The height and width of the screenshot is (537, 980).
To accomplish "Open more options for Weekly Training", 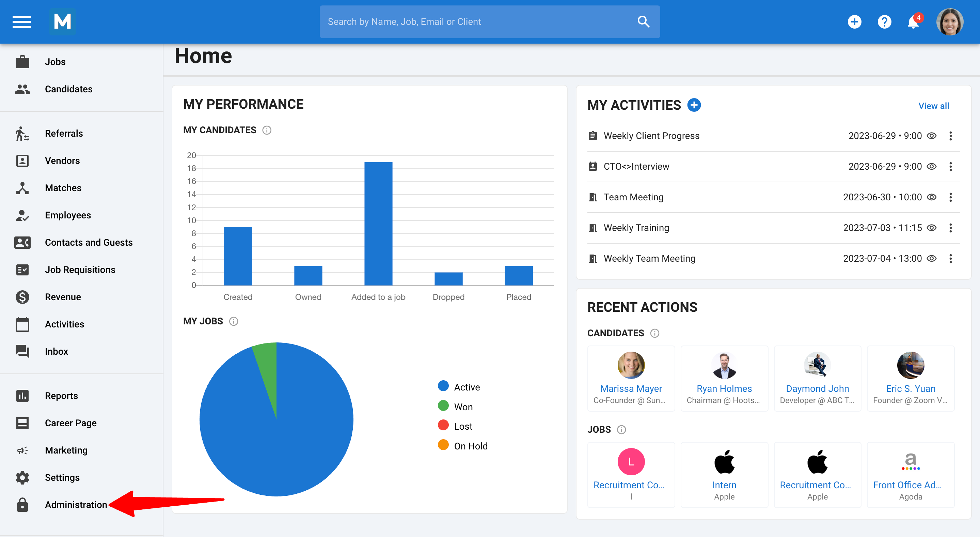I will pos(951,228).
